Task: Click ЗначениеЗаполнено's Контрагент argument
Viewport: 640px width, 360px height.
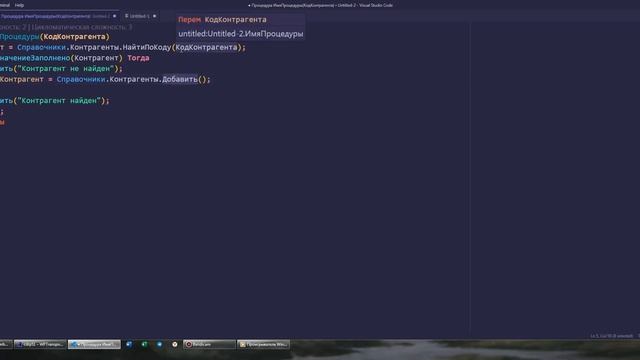Action: [96, 58]
